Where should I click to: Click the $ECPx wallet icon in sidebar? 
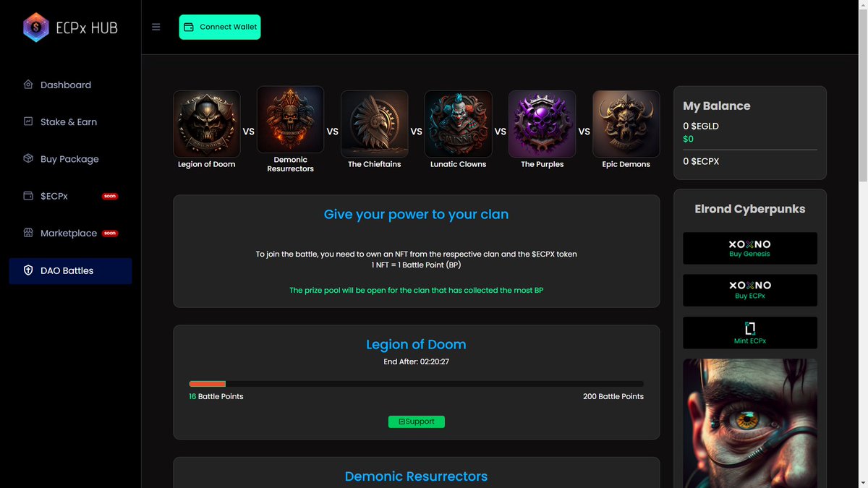(28, 196)
